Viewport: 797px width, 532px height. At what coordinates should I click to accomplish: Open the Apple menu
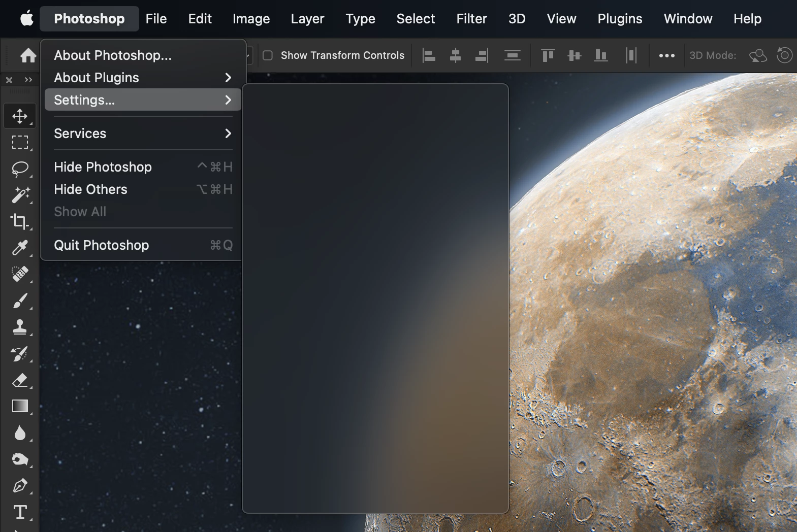pos(26,19)
